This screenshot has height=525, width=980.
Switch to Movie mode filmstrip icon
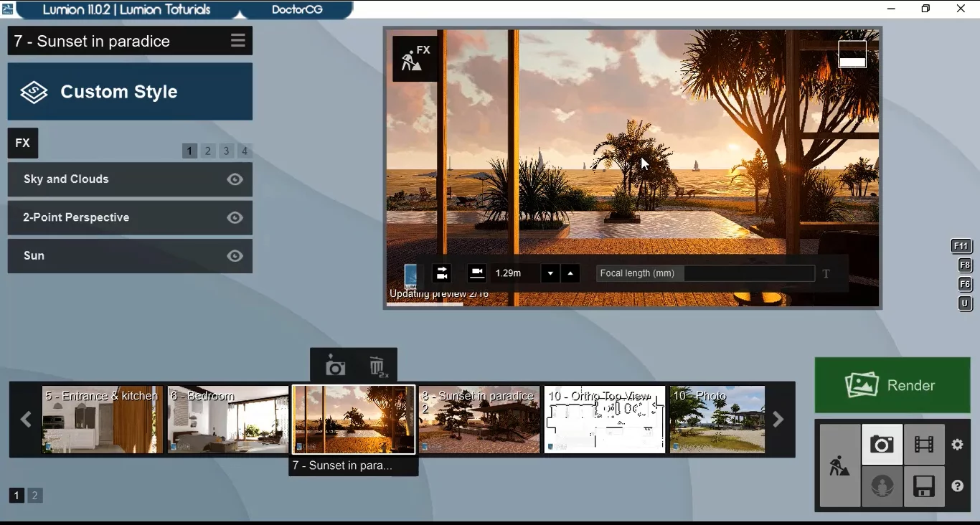tap(924, 445)
